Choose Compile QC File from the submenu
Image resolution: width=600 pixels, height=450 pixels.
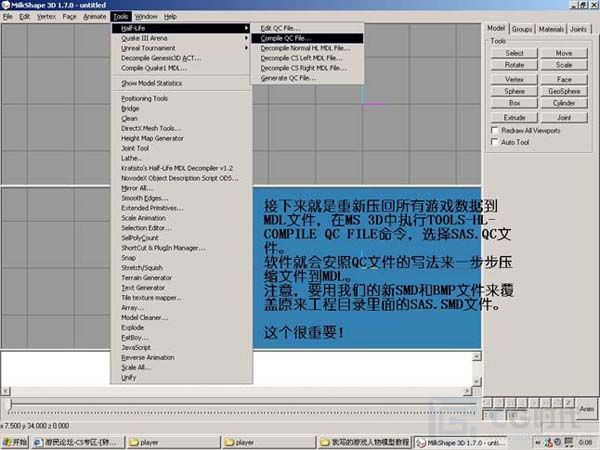tap(307, 38)
